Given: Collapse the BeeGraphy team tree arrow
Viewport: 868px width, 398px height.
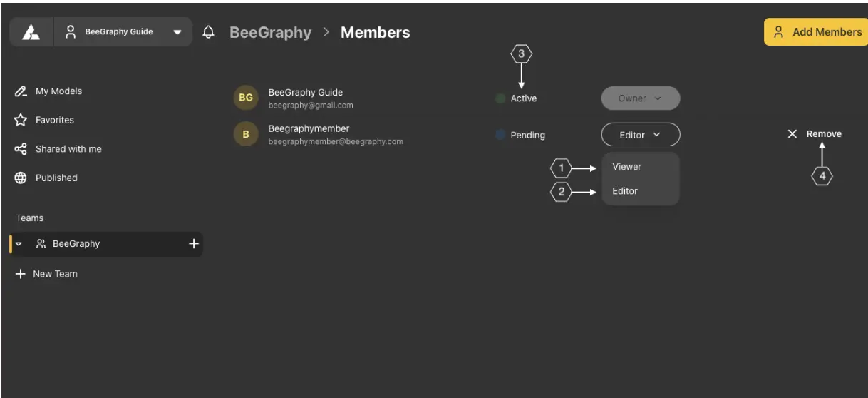Looking at the screenshot, I should click(19, 244).
